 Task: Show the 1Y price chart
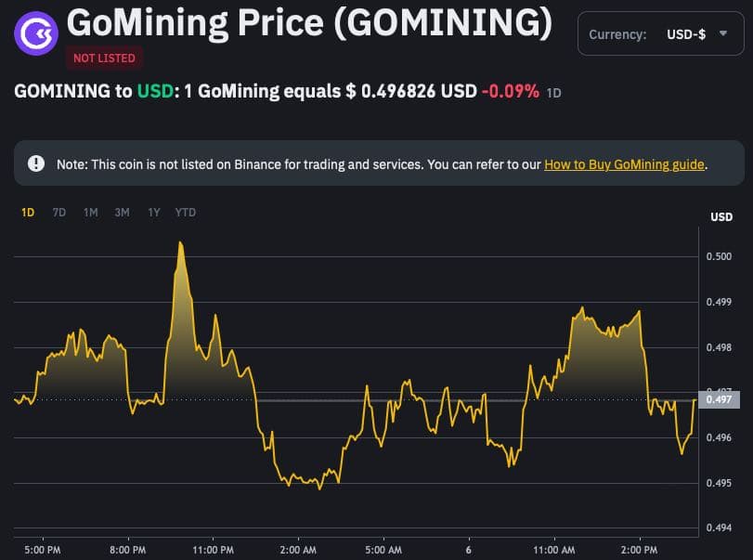[154, 213]
